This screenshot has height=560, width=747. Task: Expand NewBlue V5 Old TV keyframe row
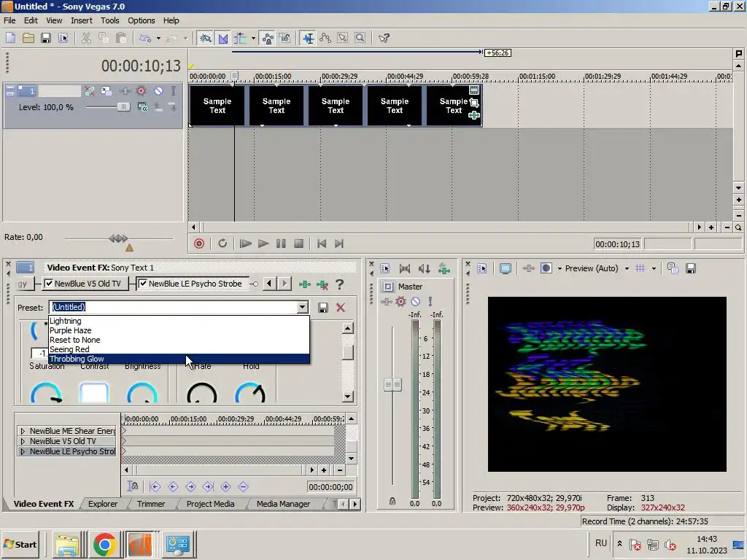pyautogui.click(x=23, y=441)
